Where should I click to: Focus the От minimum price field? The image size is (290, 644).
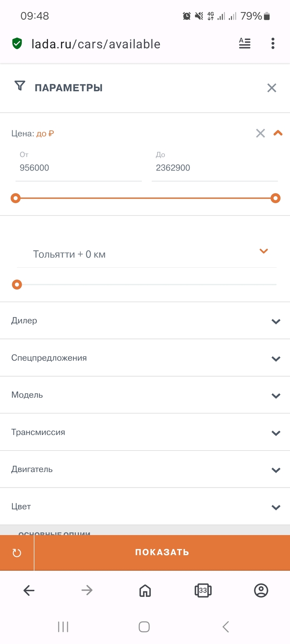pyautogui.click(x=79, y=168)
